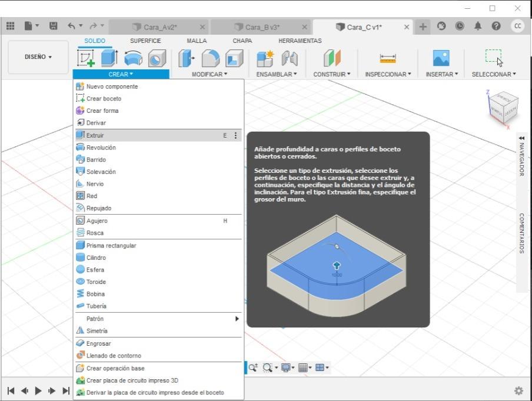The width and height of the screenshot is (532, 401).
Task: Open the DISEÑO workspace dropdown
Action: point(38,57)
